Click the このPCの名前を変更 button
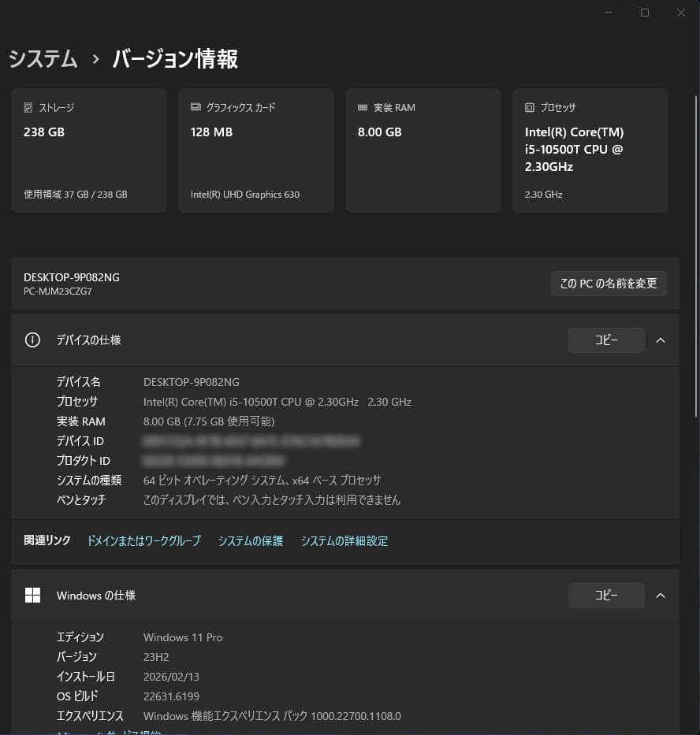700x735 pixels. tap(608, 284)
